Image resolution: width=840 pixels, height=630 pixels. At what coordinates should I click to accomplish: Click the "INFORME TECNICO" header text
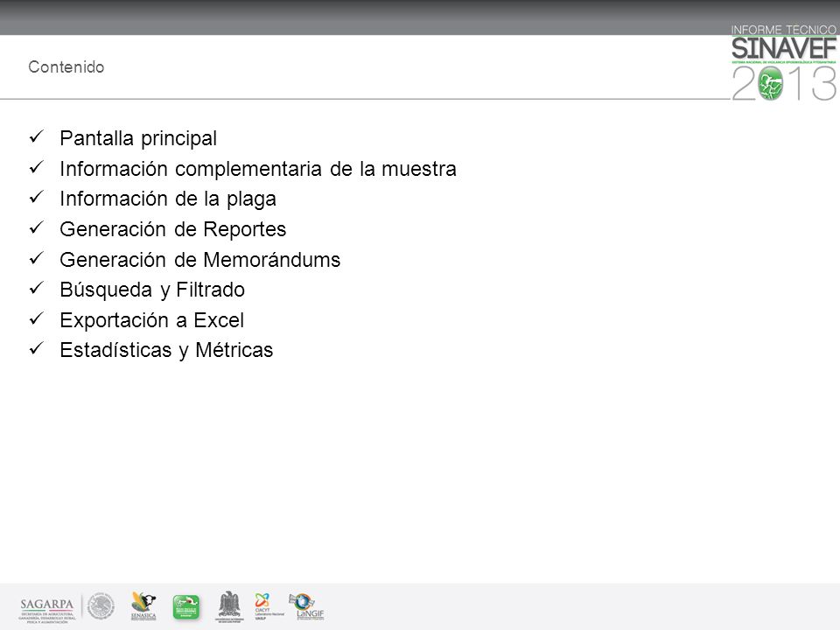click(x=783, y=30)
